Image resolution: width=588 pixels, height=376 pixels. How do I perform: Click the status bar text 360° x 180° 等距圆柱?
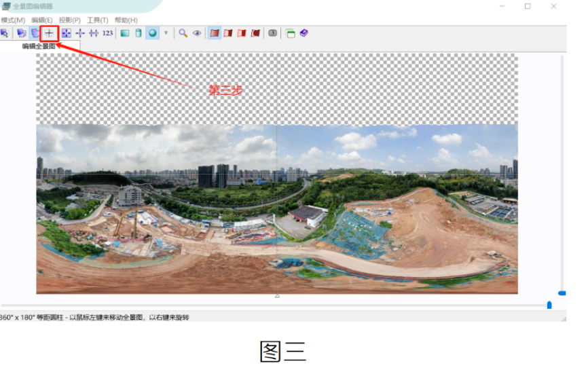32,318
